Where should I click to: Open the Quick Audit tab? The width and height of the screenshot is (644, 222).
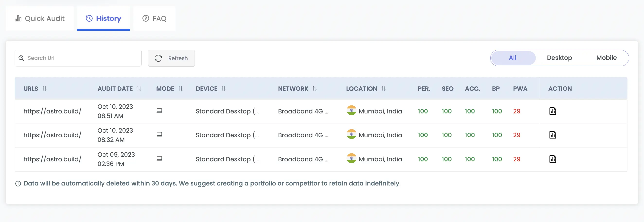tap(39, 18)
